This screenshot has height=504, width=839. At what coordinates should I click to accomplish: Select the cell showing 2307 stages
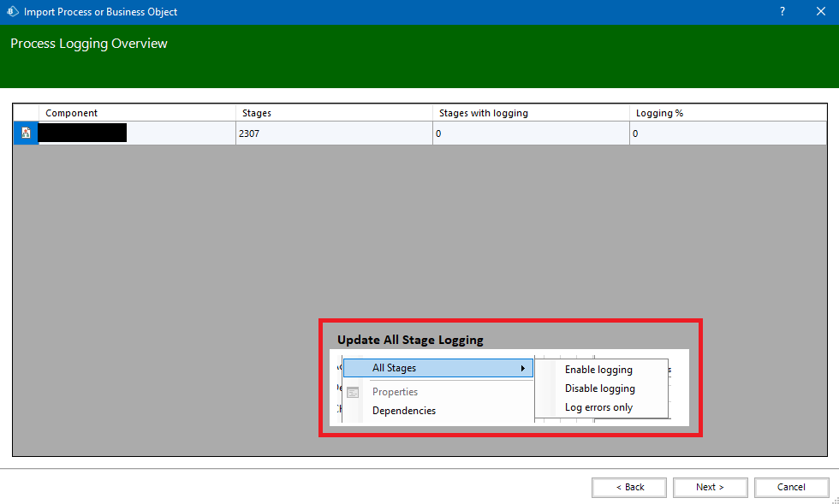click(334, 133)
